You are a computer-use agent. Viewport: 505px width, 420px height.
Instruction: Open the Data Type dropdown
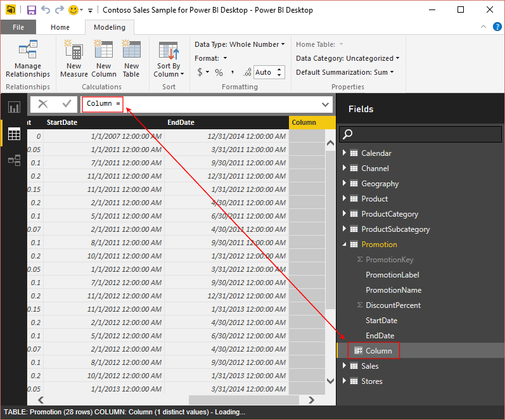tap(240, 44)
